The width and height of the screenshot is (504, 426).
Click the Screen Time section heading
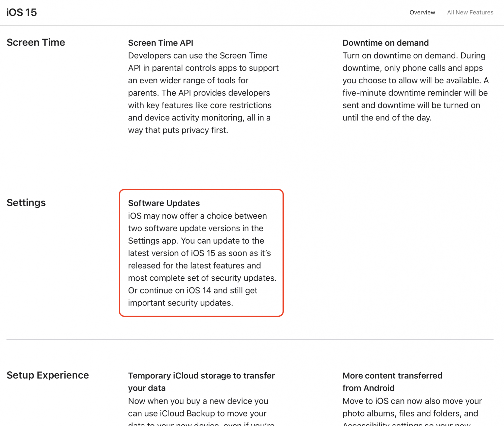pos(36,42)
